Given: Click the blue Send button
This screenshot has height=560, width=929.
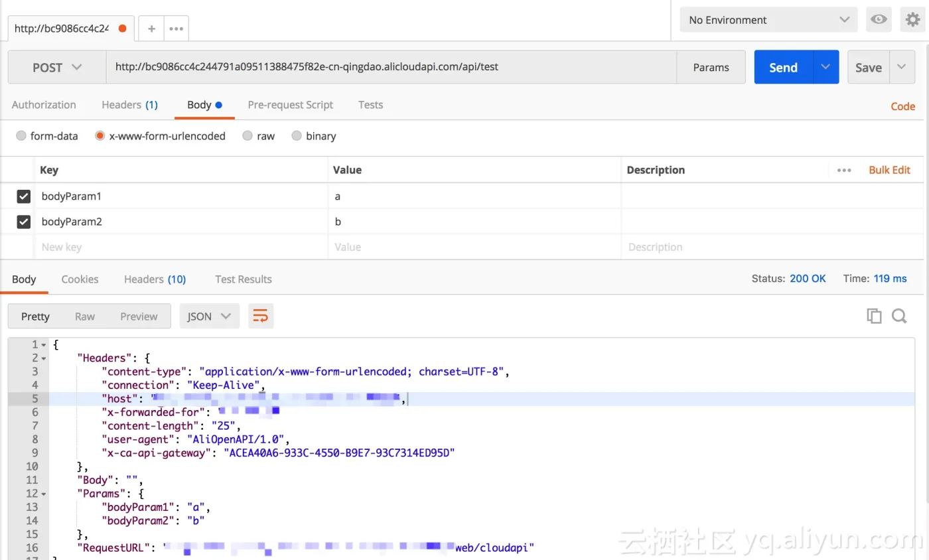Looking at the screenshot, I should (783, 67).
